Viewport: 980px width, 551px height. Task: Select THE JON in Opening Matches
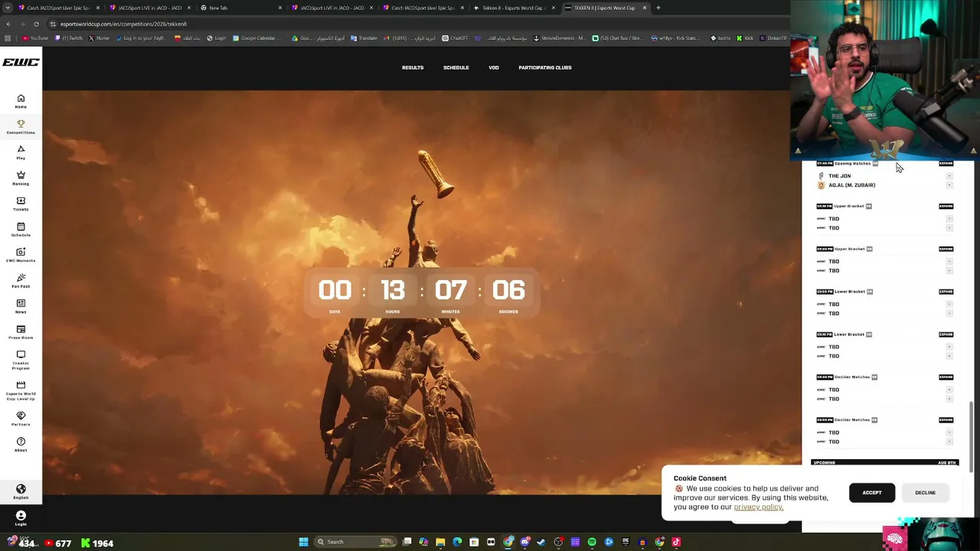839,176
